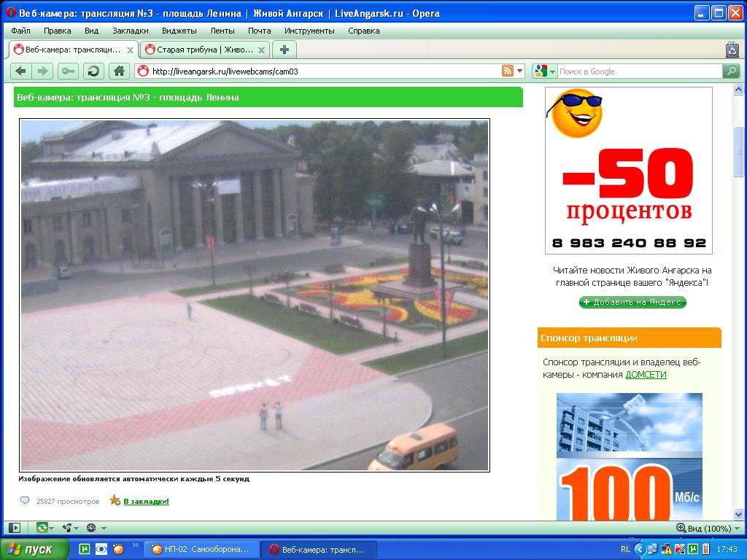The height and width of the screenshot is (560, 747).
Task: Click the Добавить на Яндекс button
Action: click(632, 302)
